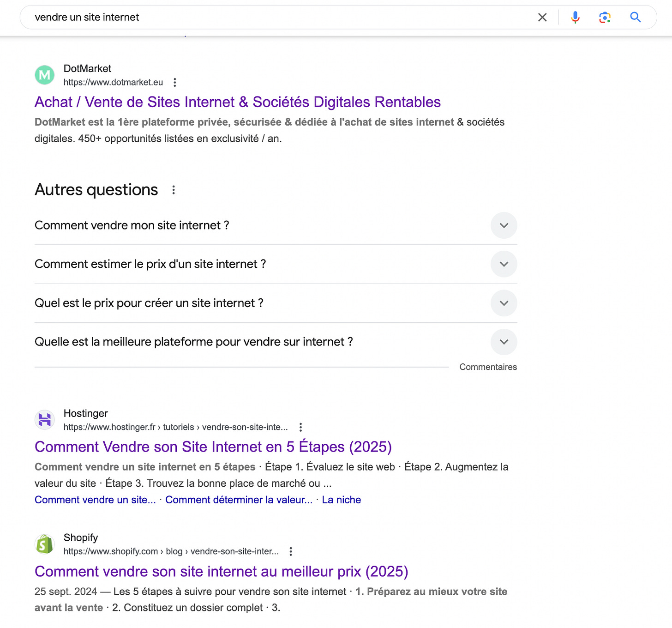The height and width of the screenshot is (628, 672).
Task: Click the Commentaires feedback link
Action: (488, 367)
